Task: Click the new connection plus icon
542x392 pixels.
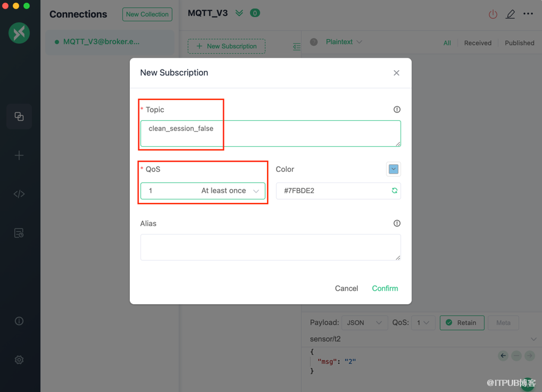Action: 19,155
